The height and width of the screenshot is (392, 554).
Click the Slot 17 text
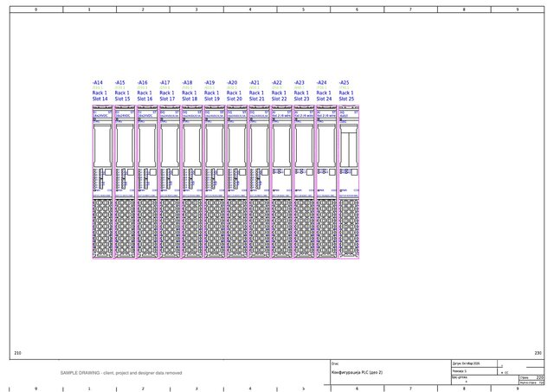pos(167,99)
